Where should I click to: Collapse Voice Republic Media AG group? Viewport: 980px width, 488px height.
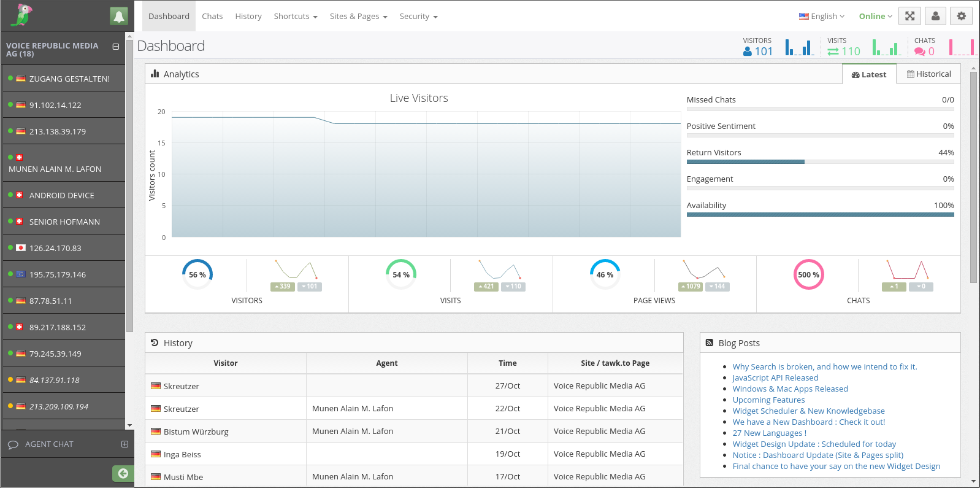pyautogui.click(x=115, y=46)
